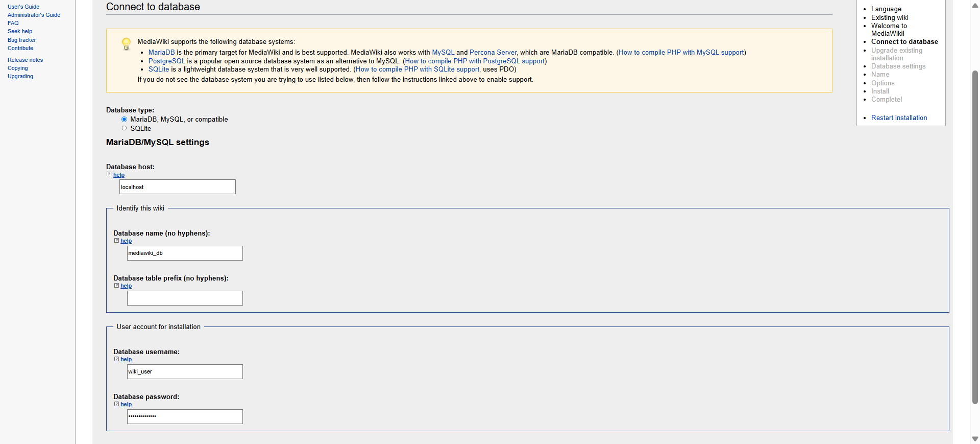Screen dimensions: 980x444
Task: Click User account for installation legend
Action: (159, 326)
